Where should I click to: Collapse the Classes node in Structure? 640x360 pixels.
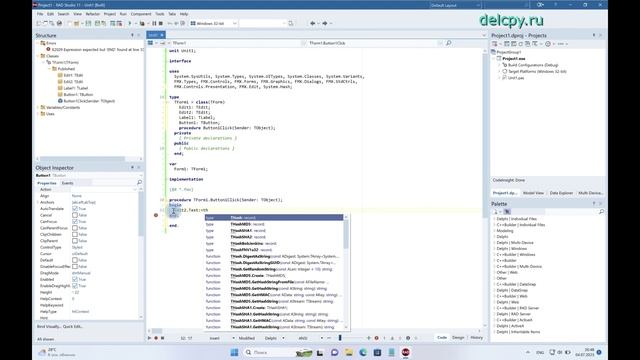(x=38, y=56)
